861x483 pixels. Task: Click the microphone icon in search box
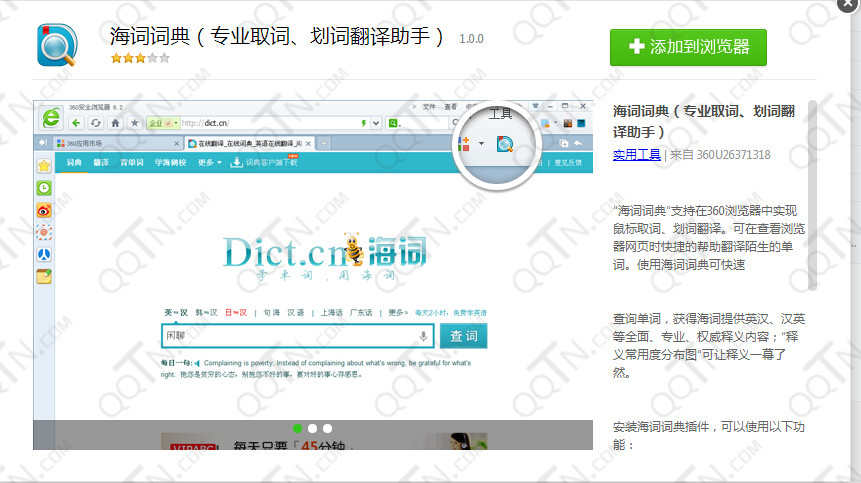point(424,336)
